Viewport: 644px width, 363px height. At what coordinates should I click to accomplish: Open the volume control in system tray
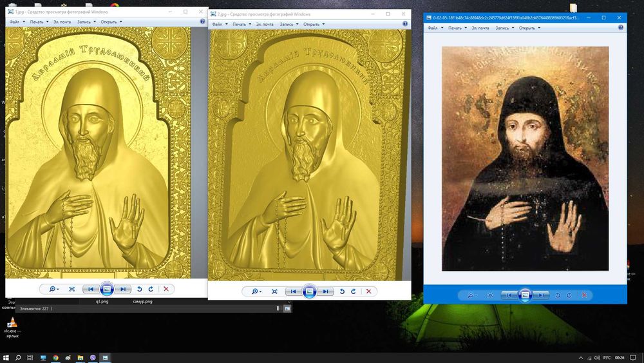597,358
